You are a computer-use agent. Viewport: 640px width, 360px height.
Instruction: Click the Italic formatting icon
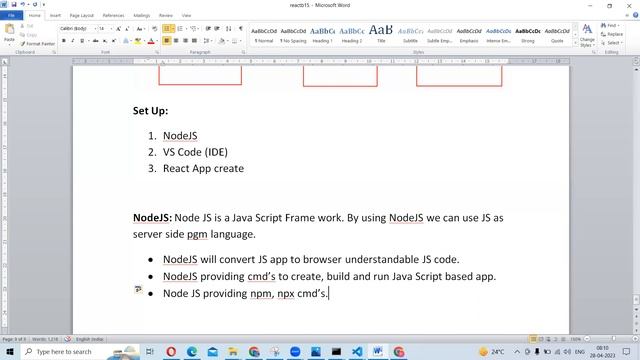pyautogui.click(x=73, y=41)
